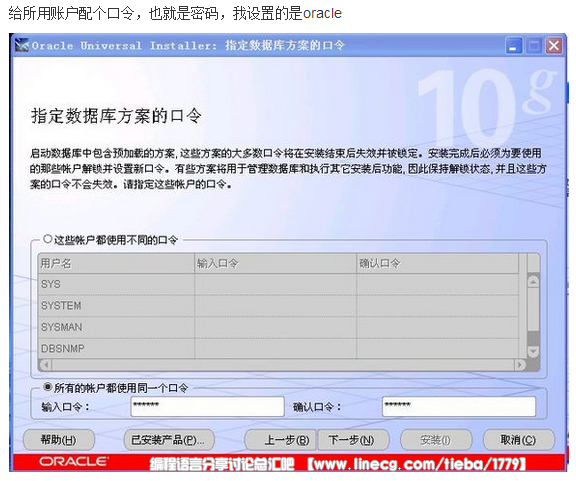Go back with 上一步(B) button

pos(280,440)
